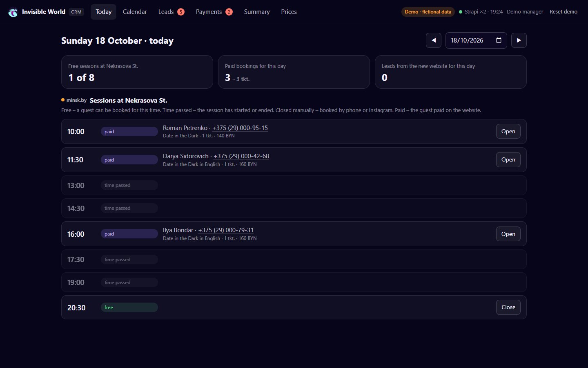View the Summary tab
Image resolution: width=588 pixels, height=368 pixels.
[x=257, y=12]
